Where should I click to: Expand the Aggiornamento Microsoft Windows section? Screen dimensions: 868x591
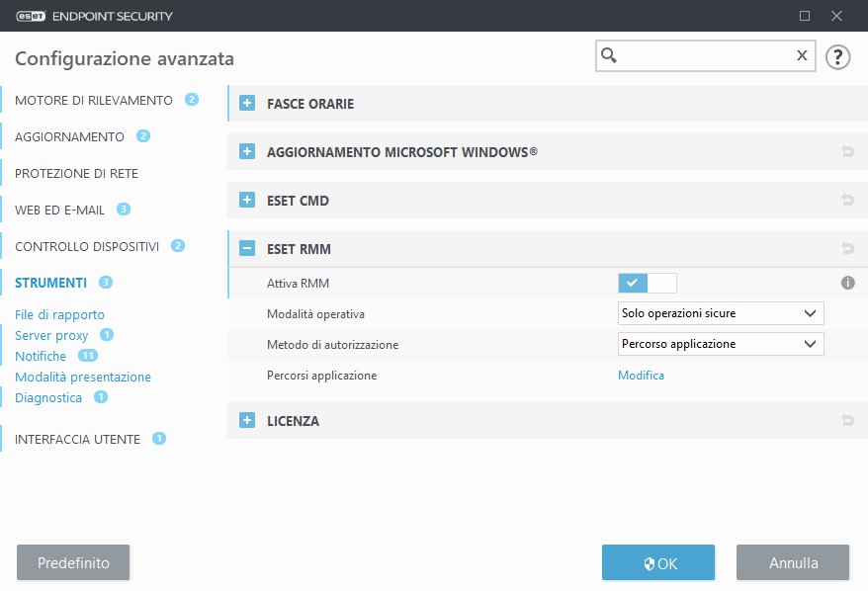(247, 151)
